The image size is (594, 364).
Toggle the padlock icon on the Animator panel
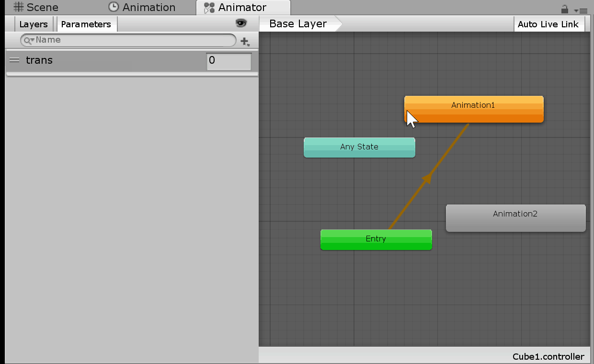(x=564, y=9)
